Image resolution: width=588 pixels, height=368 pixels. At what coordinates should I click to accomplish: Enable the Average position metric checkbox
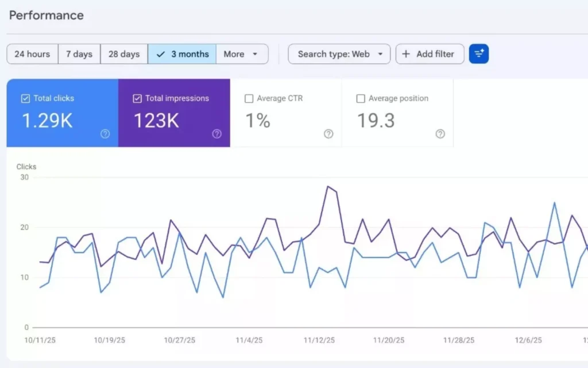click(361, 98)
